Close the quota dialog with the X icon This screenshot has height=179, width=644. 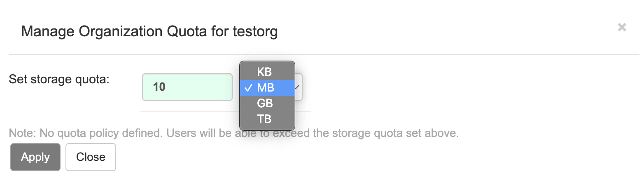tap(622, 28)
